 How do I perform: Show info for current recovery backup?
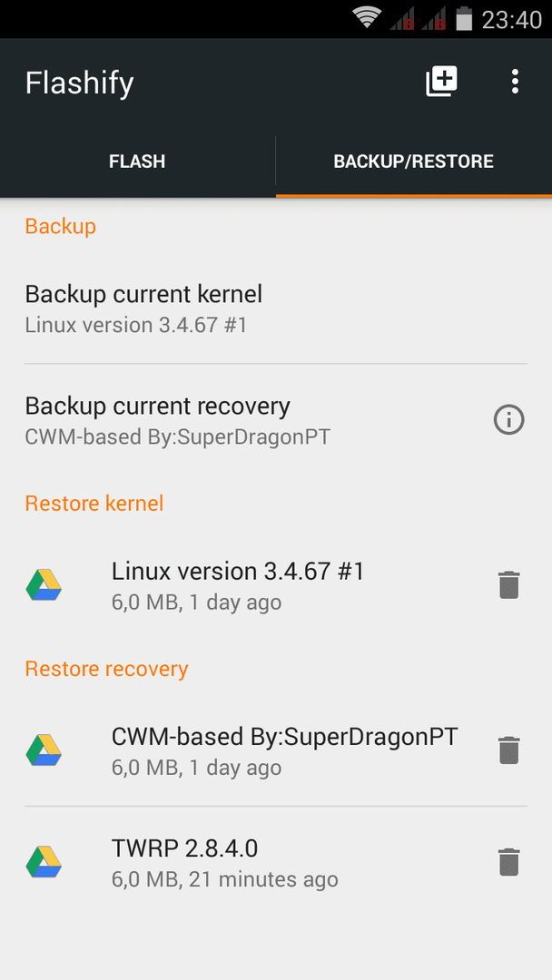pyautogui.click(x=508, y=419)
